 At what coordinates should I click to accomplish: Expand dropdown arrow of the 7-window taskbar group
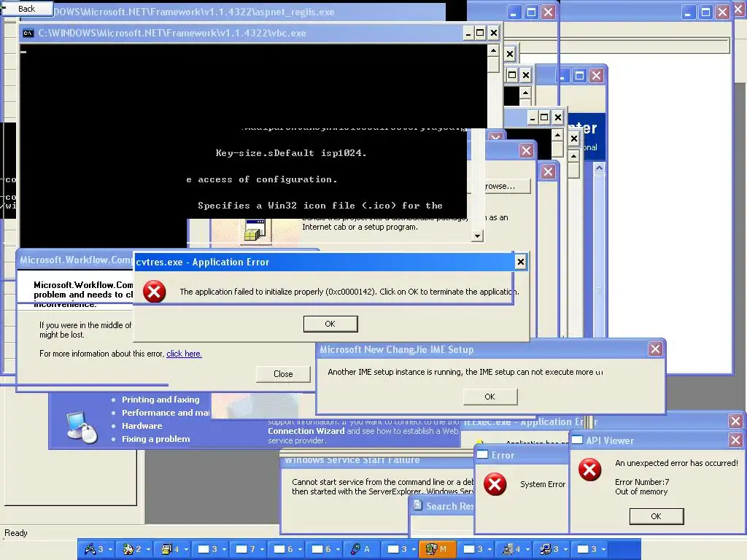(262, 550)
